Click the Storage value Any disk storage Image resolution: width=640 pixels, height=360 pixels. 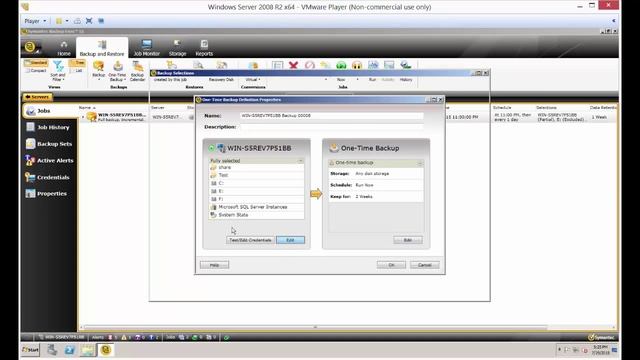pyautogui.click(x=372, y=174)
